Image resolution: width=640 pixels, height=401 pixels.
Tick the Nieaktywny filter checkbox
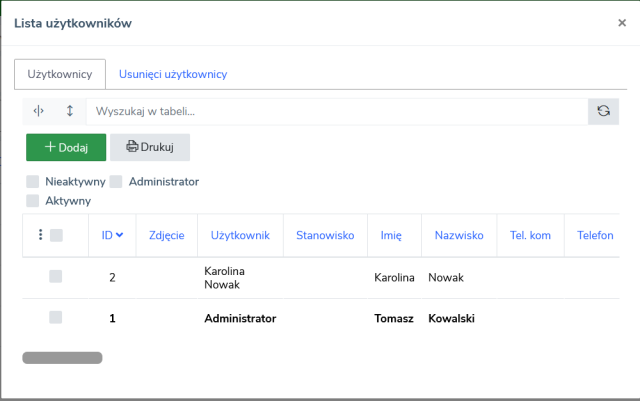(33, 181)
